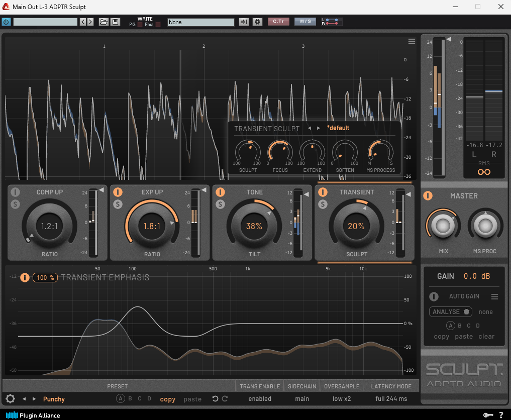Click the 100 % emphasis amount field
The width and height of the screenshot is (511, 420).
click(x=45, y=278)
